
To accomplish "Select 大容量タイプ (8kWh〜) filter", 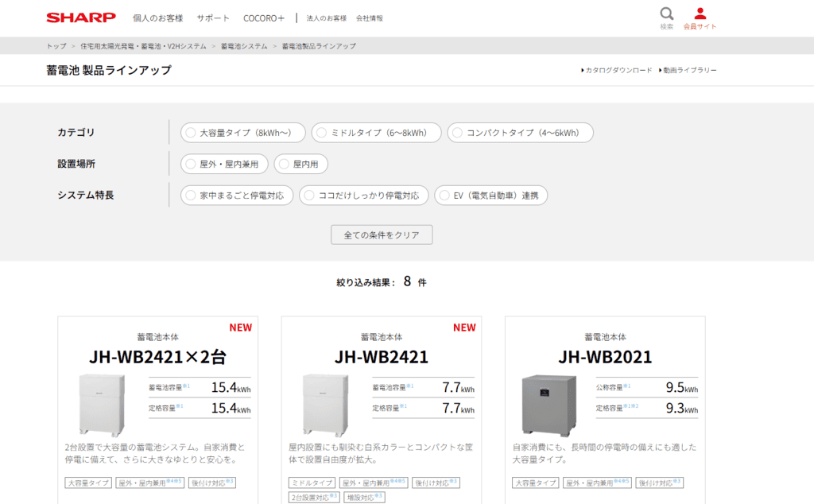I will (244, 133).
